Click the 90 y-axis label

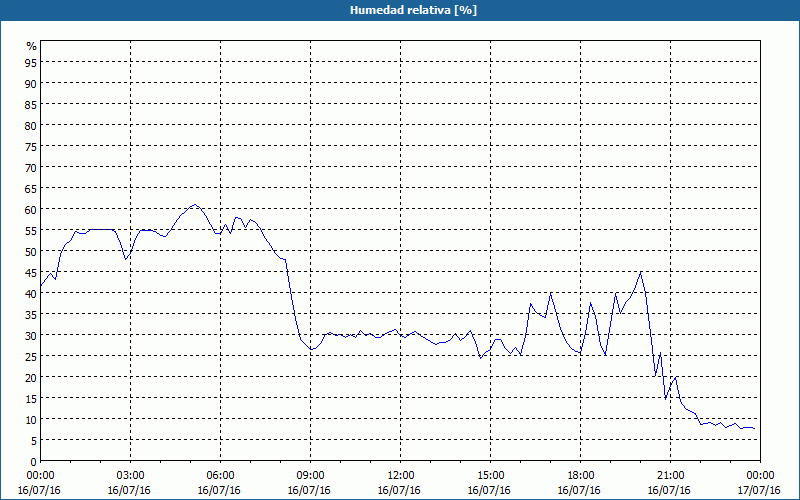click(x=31, y=83)
